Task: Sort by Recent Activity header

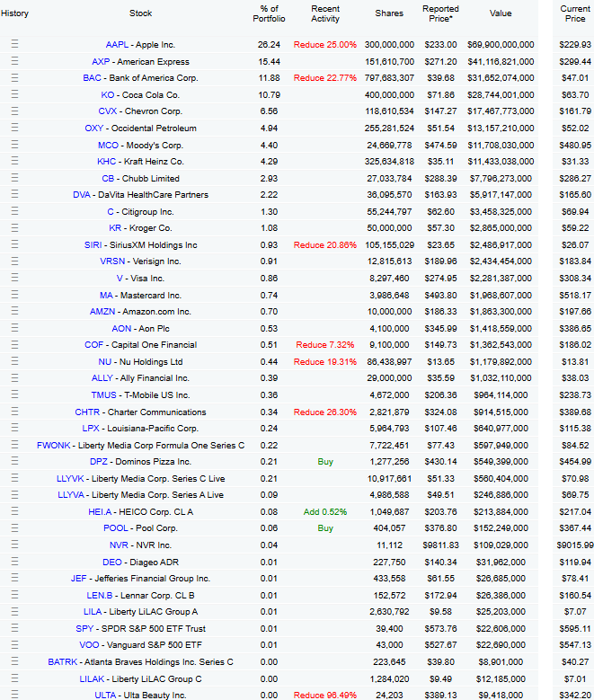Action: coord(325,13)
